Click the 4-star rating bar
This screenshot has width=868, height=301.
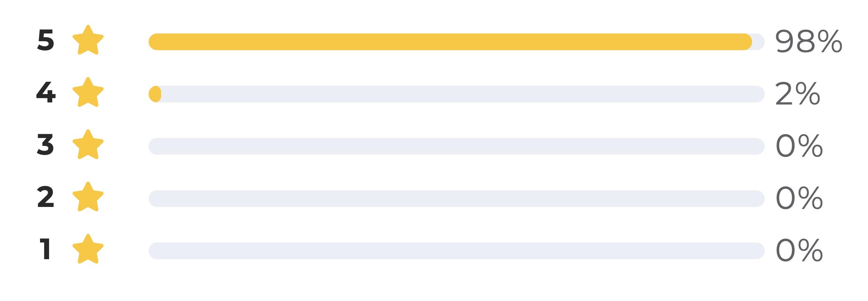click(457, 94)
